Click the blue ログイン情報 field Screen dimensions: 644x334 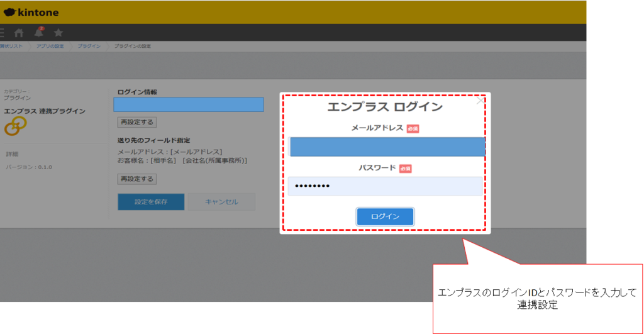pyautogui.click(x=189, y=104)
